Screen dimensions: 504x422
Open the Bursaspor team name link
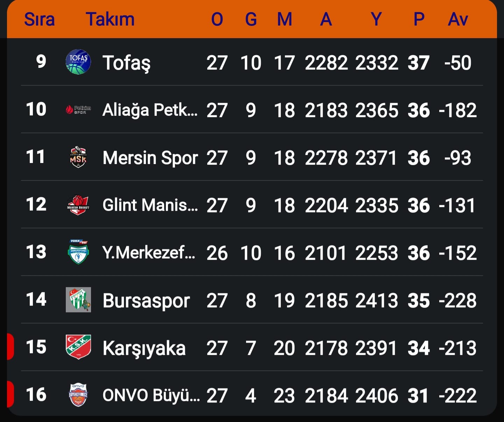coord(146,301)
